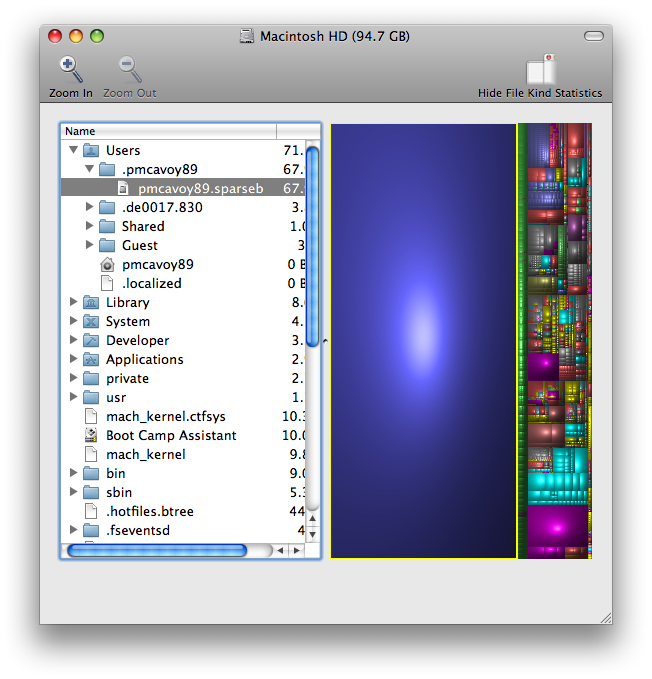Image resolution: width=652 pixels, height=679 pixels.
Task: Expand the bin folder triangle
Action: click(x=74, y=473)
